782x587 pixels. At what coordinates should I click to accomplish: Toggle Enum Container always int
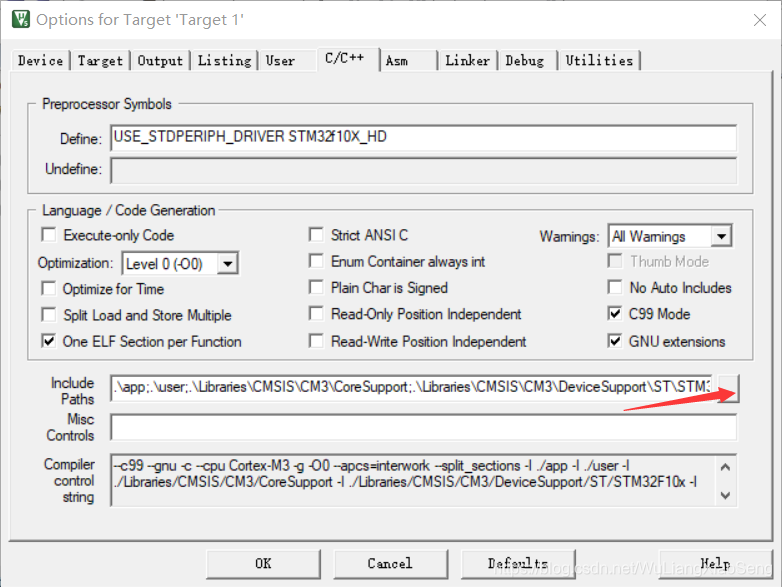pyautogui.click(x=316, y=261)
